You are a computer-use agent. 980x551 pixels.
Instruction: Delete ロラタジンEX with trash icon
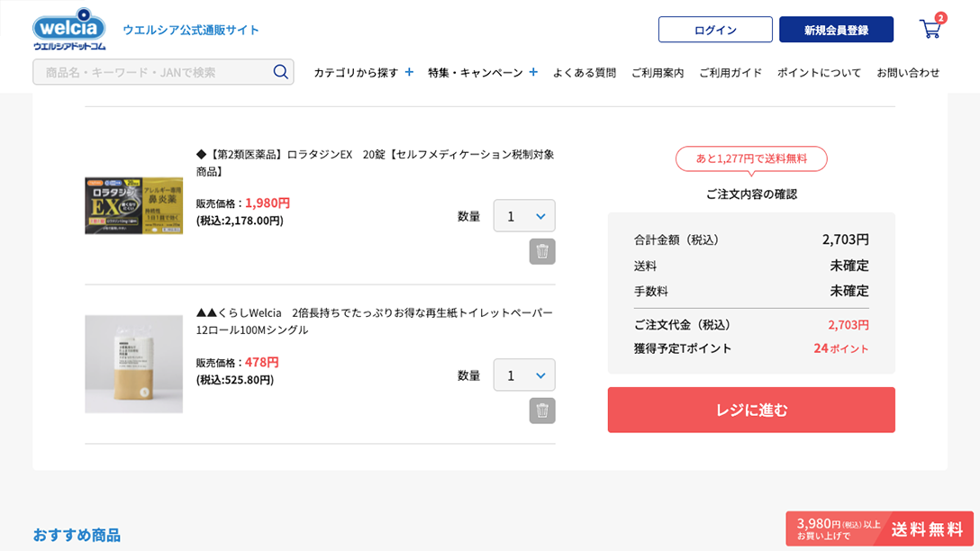(x=542, y=252)
